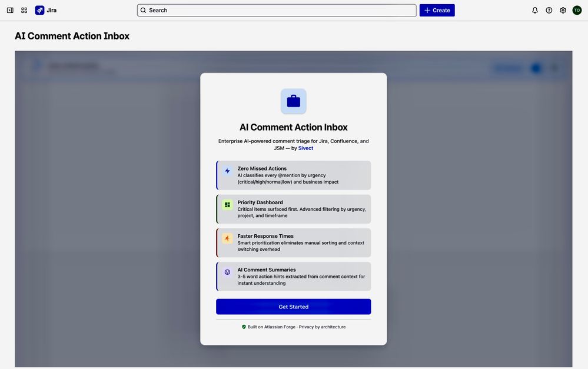
Task: Click '3-5 word action hints' description
Action: click(x=301, y=280)
